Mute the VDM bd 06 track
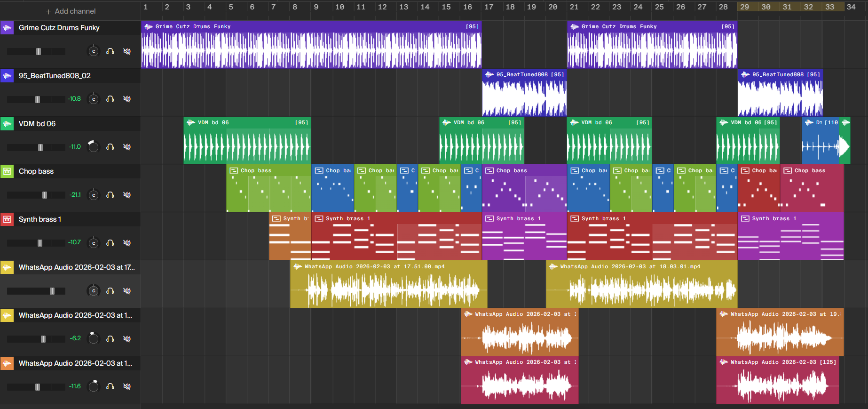868x409 pixels. click(127, 147)
